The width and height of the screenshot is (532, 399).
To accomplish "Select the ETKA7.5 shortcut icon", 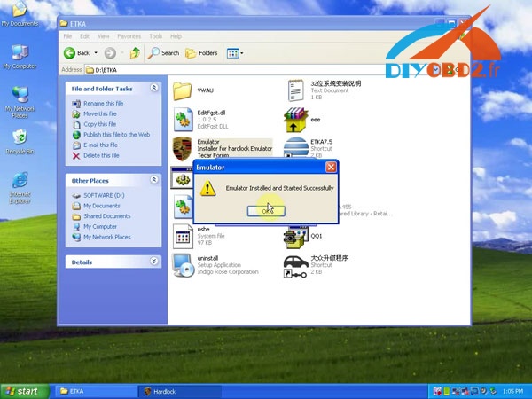I will click(295, 147).
